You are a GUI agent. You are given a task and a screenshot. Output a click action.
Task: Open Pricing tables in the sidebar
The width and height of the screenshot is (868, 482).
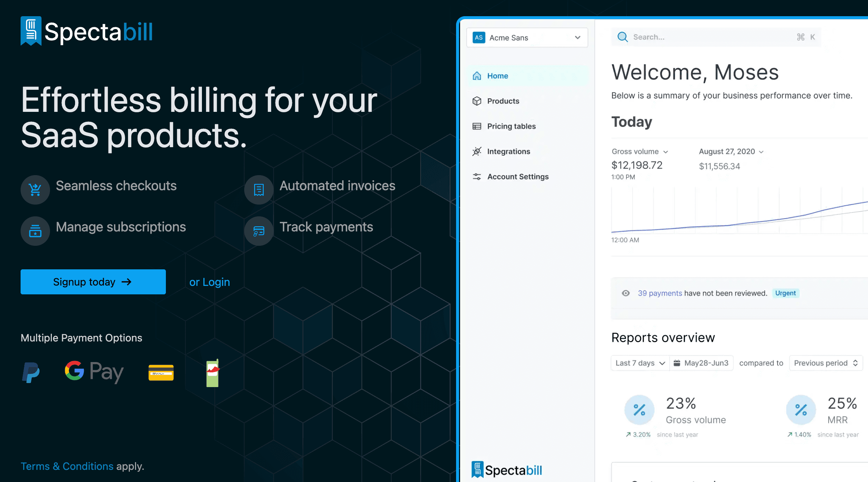(x=511, y=126)
